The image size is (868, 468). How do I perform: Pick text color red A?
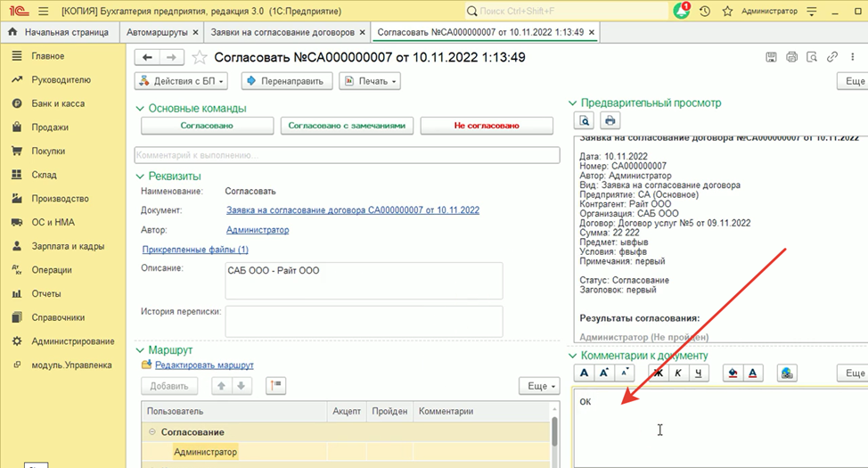pos(753,374)
